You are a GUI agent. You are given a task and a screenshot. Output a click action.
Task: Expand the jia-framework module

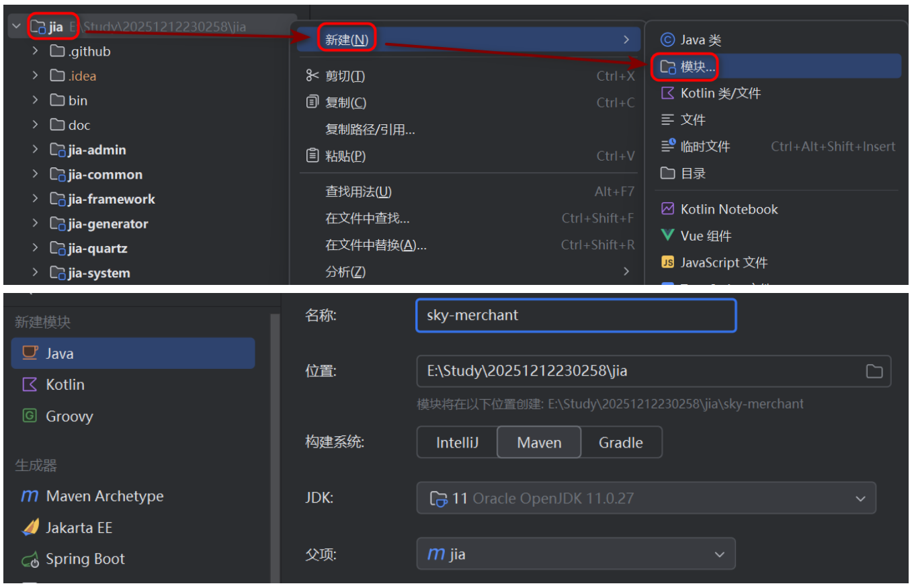[x=36, y=200]
